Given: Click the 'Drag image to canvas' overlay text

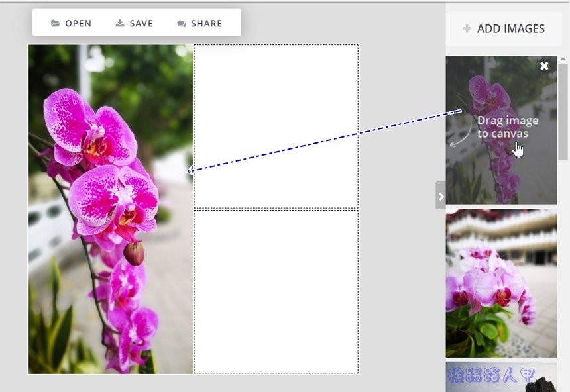Looking at the screenshot, I should point(507,126).
